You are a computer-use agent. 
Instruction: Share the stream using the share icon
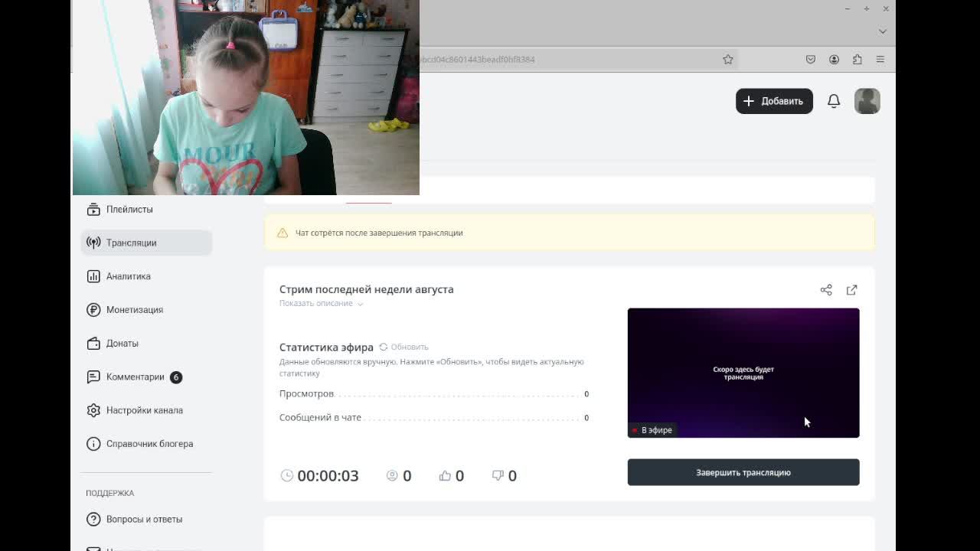(x=826, y=290)
